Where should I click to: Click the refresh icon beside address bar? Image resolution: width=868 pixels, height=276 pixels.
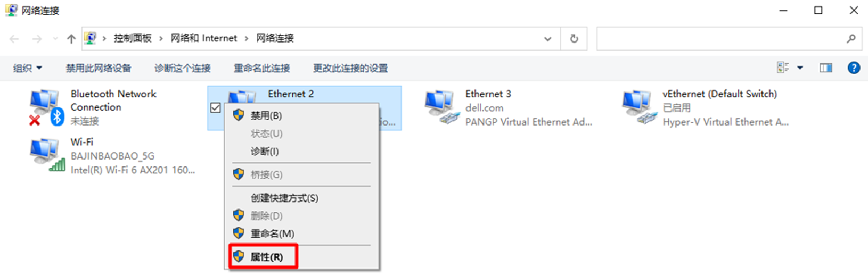tap(574, 38)
